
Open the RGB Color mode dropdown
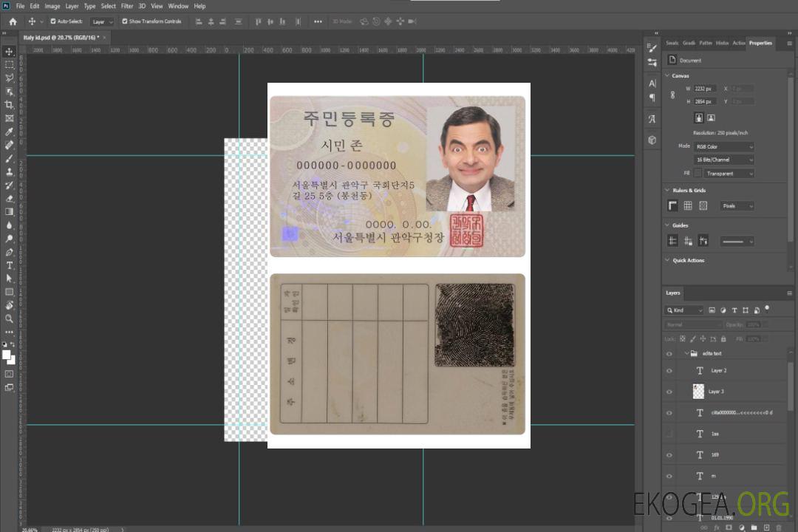coord(723,146)
